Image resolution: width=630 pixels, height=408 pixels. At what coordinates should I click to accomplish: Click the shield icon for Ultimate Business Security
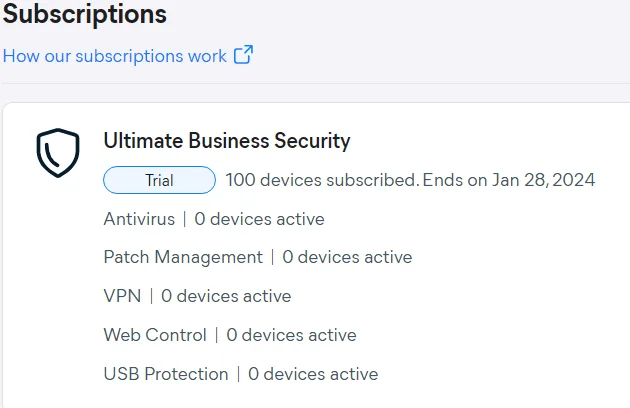click(x=58, y=153)
